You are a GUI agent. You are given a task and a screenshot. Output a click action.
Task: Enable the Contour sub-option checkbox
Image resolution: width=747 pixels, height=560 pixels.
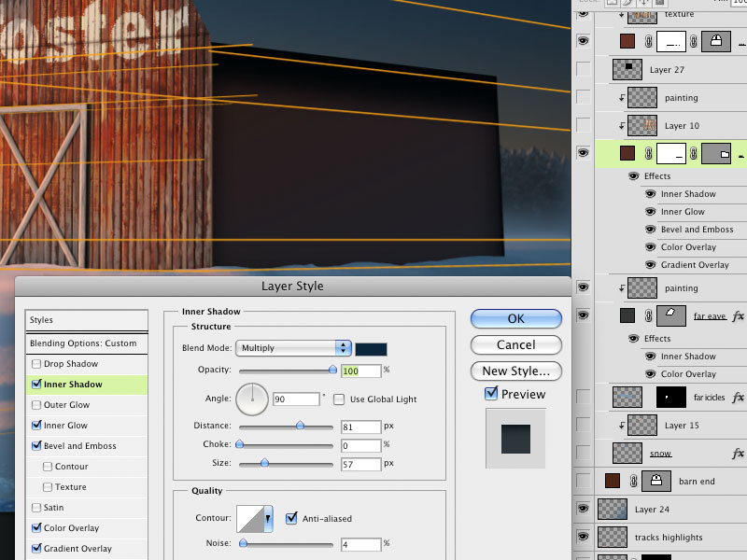coord(48,467)
